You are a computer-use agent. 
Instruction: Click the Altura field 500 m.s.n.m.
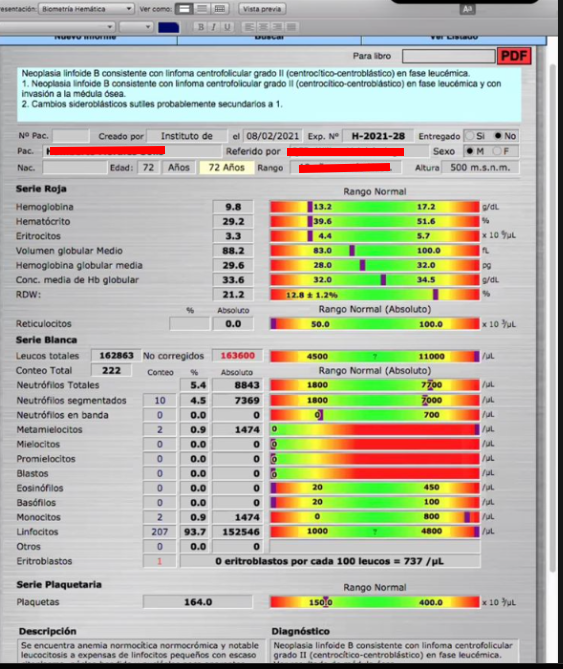click(480, 168)
